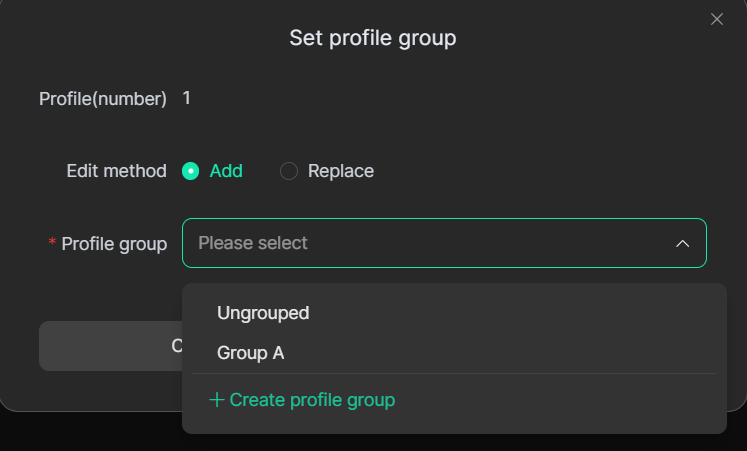Click the profile number value 1
Viewport: 747px width, 451px height.
coord(186,98)
